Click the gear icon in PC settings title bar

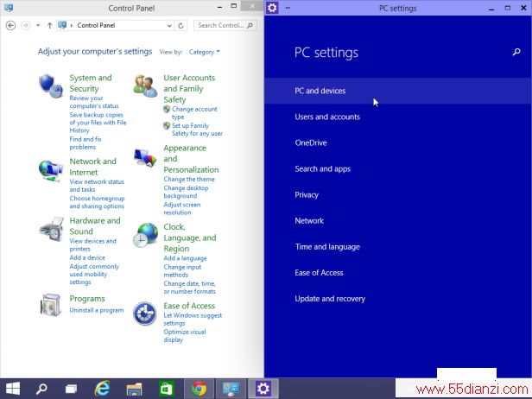[x=272, y=8]
